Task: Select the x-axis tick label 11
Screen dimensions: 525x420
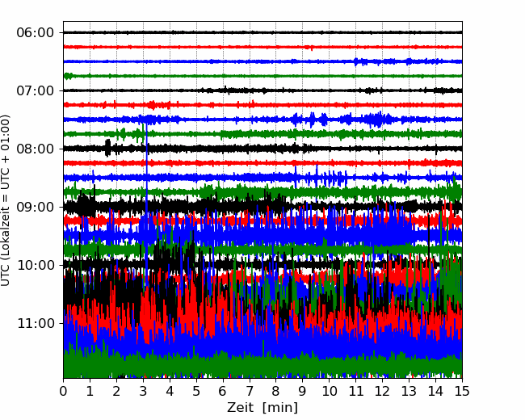Action: (356, 391)
